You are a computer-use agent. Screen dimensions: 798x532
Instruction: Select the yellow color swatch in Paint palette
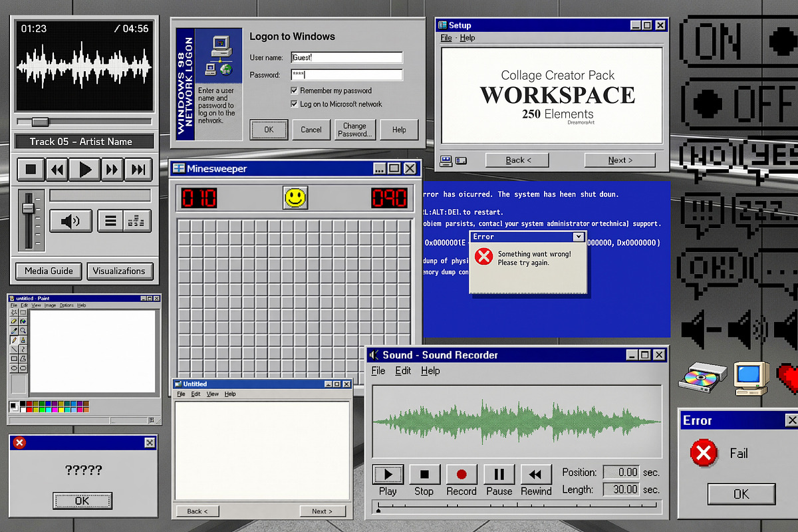61,410
